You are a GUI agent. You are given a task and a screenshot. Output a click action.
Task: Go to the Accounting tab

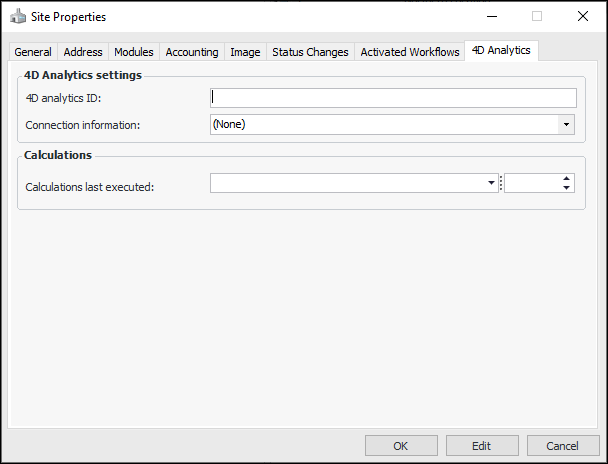pos(192,52)
